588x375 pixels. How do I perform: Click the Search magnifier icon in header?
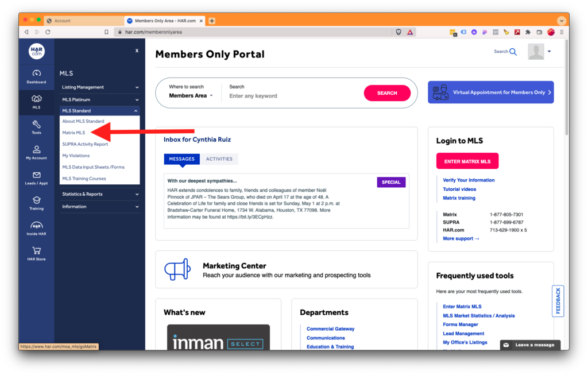pos(513,52)
